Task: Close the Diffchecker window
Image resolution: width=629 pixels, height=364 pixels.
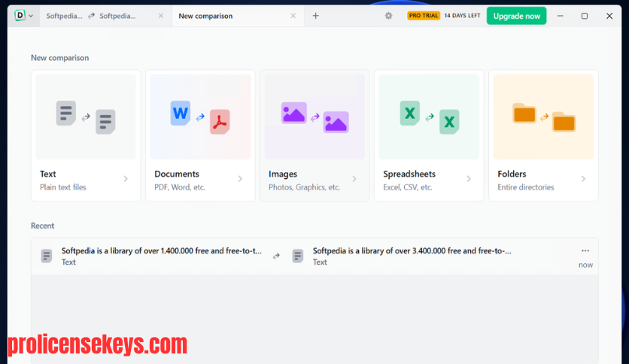Action: (x=609, y=16)
